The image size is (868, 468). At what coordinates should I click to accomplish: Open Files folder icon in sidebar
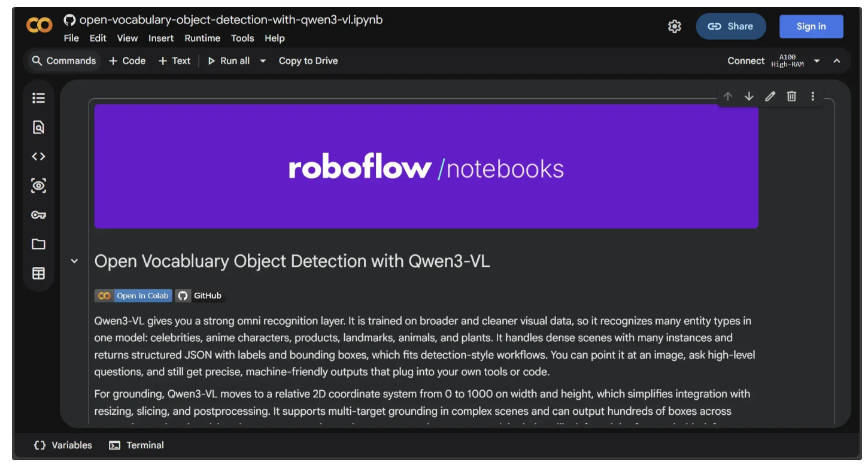tap(38, 244)
